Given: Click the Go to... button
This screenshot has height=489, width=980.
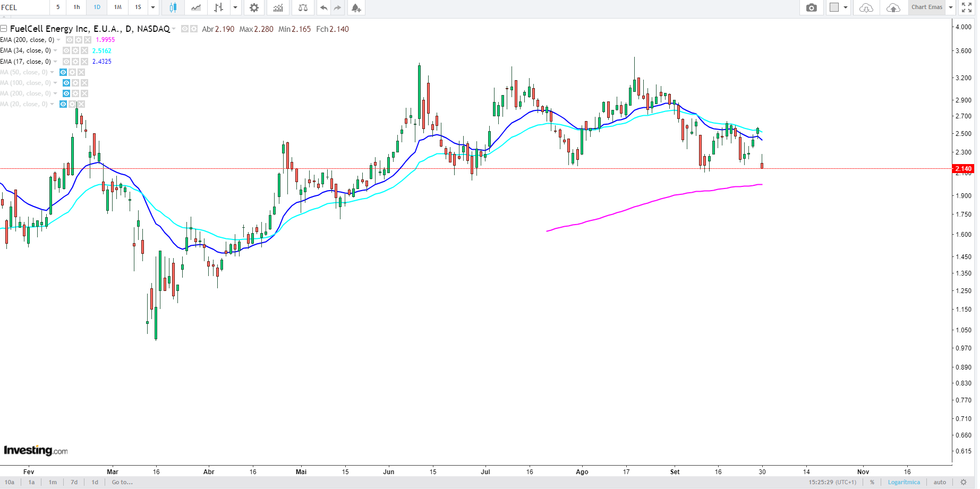Looking at the screenshot, I should (x=122, y=482).
